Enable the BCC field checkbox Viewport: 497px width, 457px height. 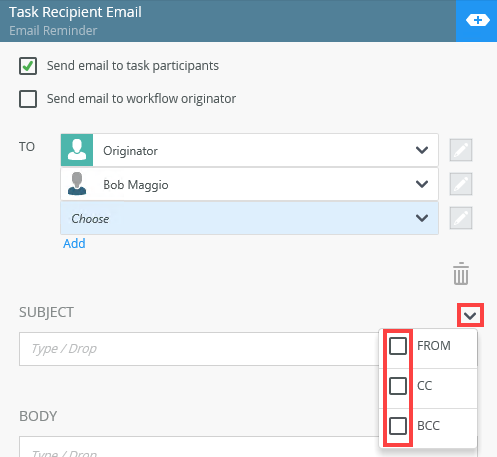[x=398, y=426]
